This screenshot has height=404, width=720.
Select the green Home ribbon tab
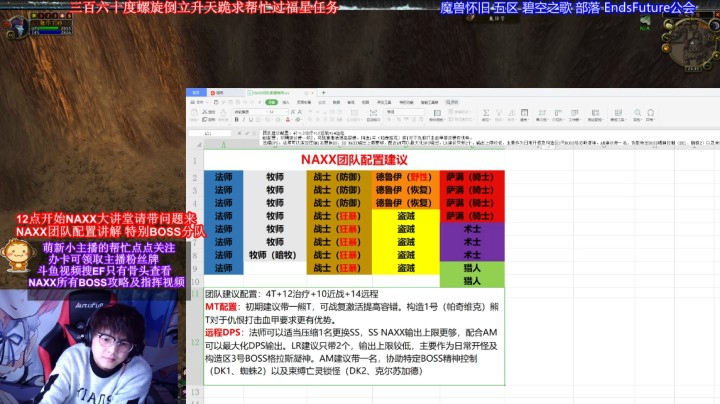pyautogui.click(x=272, y=102)
